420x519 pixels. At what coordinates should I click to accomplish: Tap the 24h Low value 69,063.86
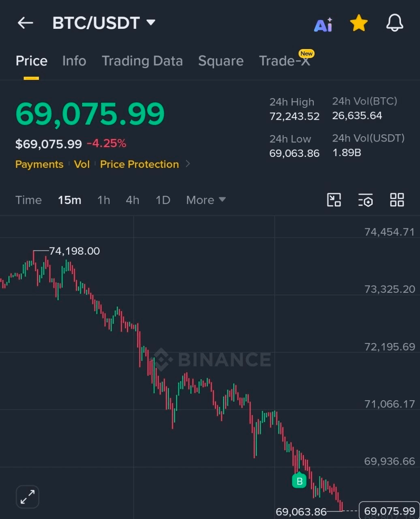[295, 153]
